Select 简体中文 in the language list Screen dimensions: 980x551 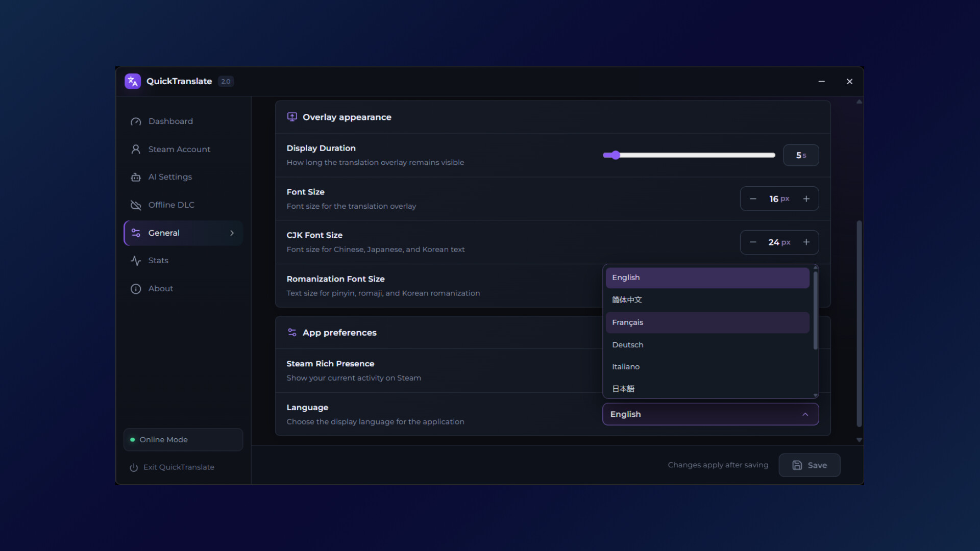pos(707,300)
